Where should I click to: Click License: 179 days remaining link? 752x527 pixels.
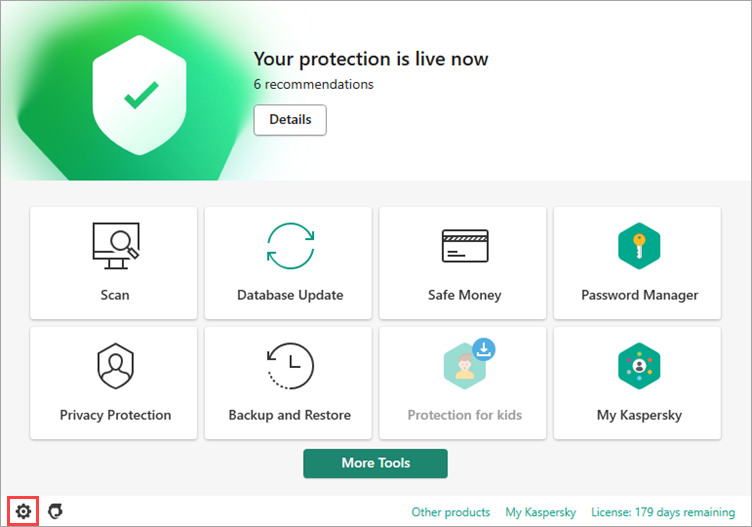point(663,512)
